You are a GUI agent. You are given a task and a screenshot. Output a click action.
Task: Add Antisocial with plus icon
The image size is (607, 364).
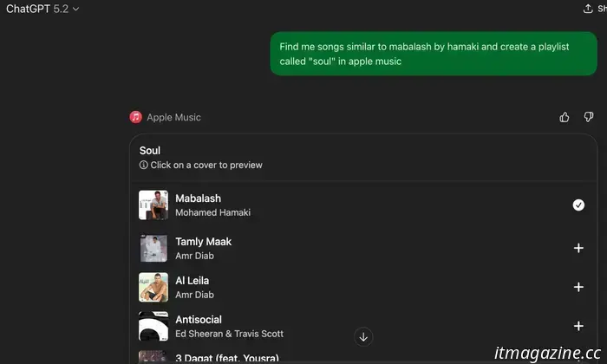pyautogui.click(x=578, y=326)
